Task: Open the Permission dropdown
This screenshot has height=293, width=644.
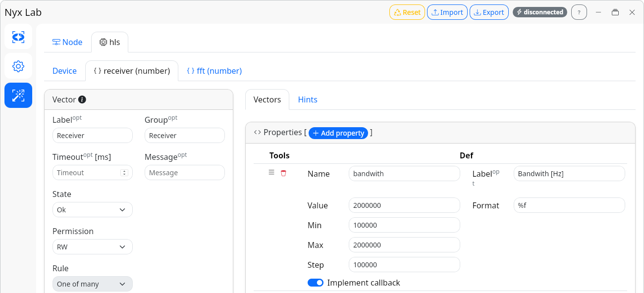Action: pyautogui.click(x=92, y=247)
